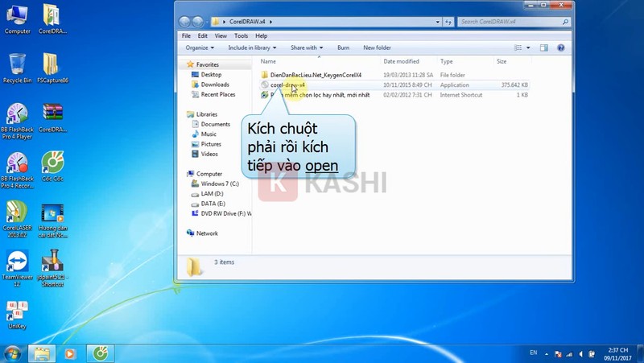Open the views dropdown arrow
Viewport: 644px width, 363px height.
coord(528,47)
